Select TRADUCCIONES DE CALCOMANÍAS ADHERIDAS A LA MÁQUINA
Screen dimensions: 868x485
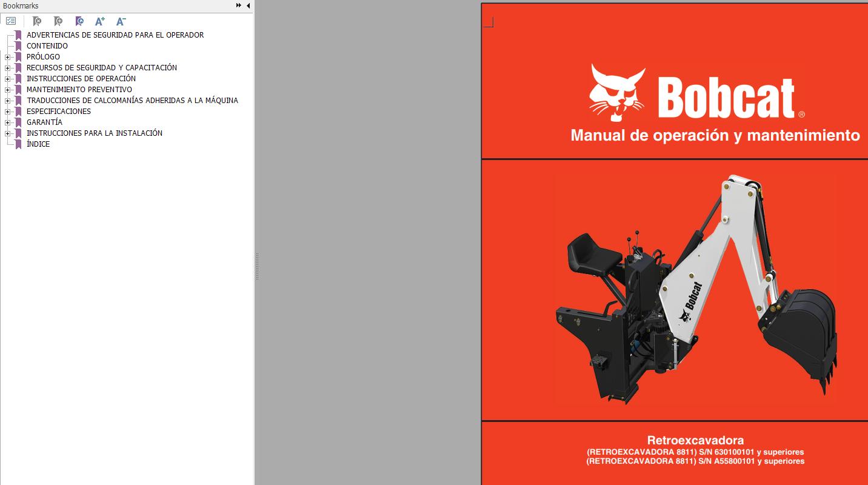(x=132, y=101)
